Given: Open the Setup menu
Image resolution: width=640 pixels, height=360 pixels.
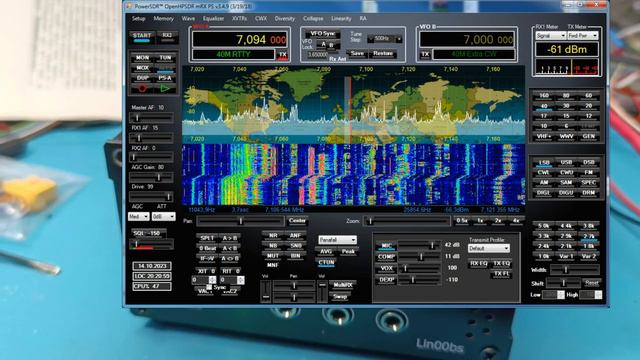Looking at the screenshot, I should click(x=138, y=19).
